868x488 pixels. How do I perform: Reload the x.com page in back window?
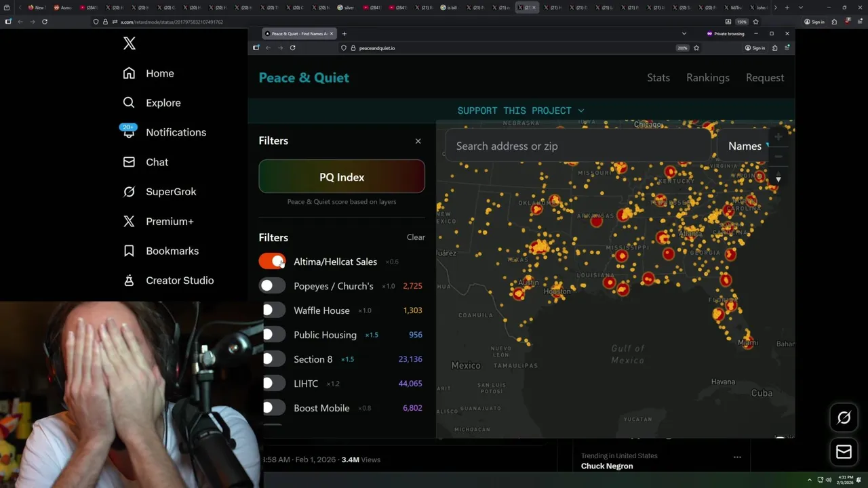[x=45, y=22]
